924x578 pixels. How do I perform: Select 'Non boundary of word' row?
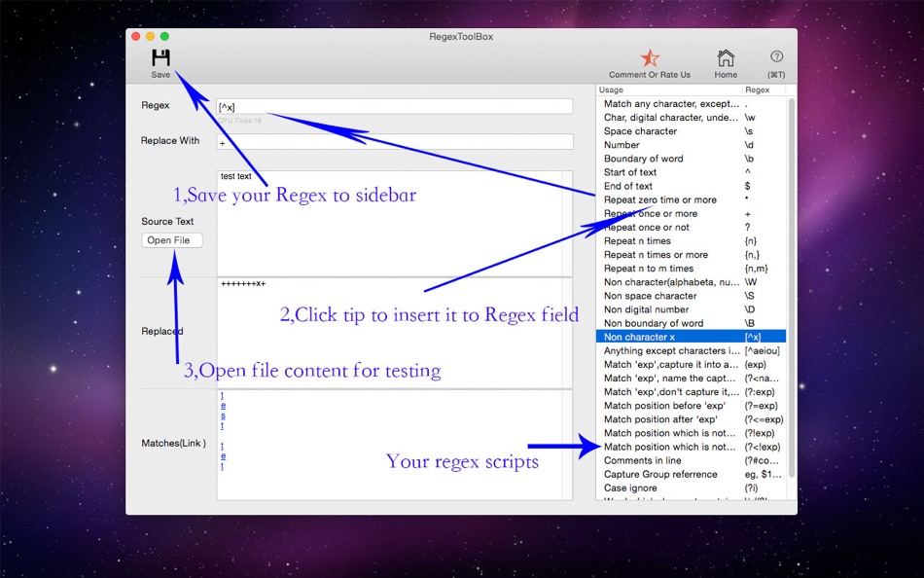coord(691,323)
